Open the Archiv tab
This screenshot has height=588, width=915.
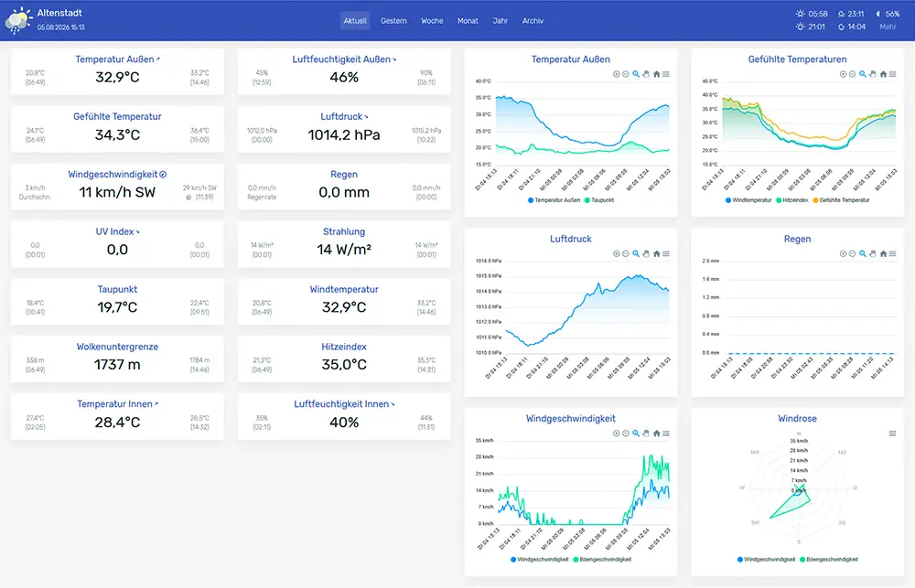(x=533, y=21)
